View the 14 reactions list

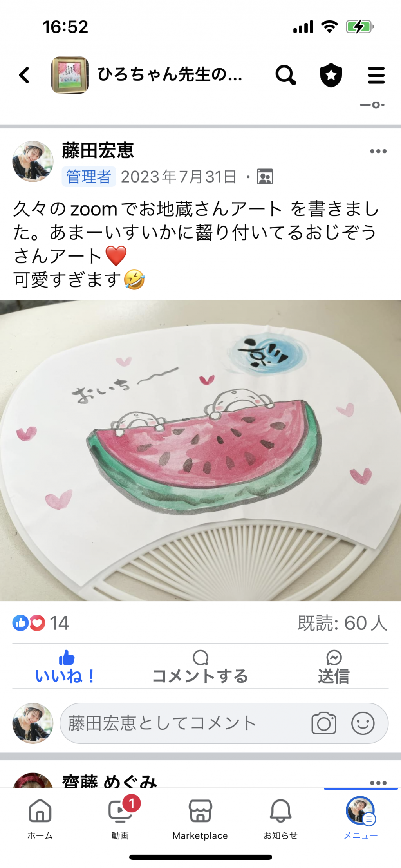pyautogui.click(x=41, y=623)
